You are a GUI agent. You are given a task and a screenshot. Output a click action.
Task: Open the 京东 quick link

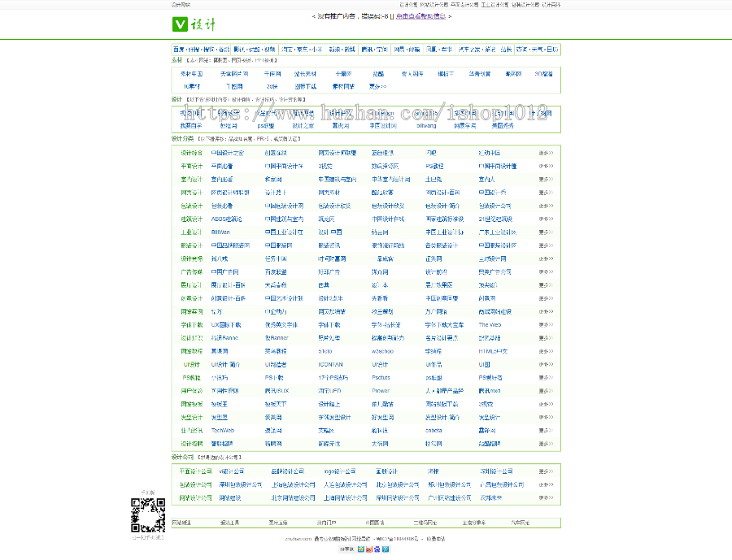[x=302, y=50]
